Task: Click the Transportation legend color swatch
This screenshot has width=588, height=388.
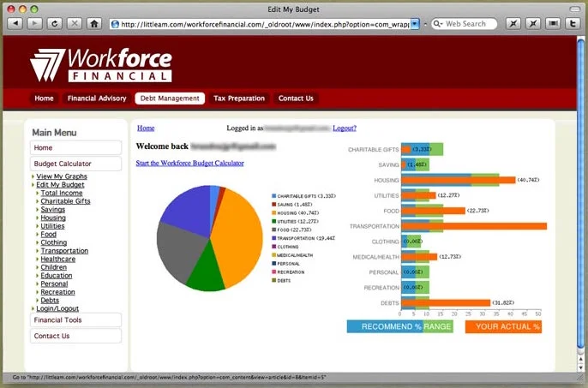Action: (x=273, y=238)
